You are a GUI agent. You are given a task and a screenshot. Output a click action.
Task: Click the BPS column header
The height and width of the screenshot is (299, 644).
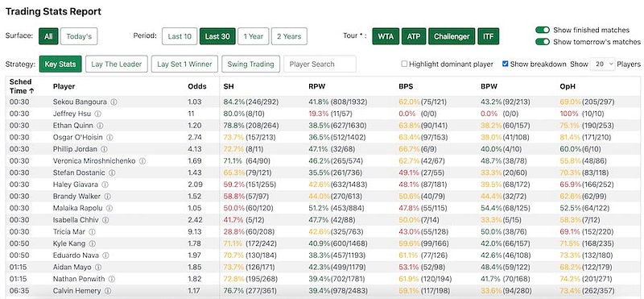(x=406, y=86)
